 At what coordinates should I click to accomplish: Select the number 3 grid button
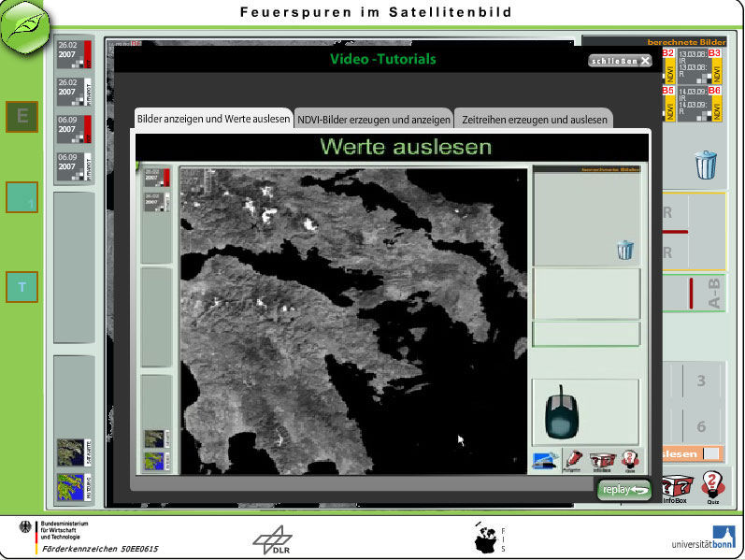[701, 381]
